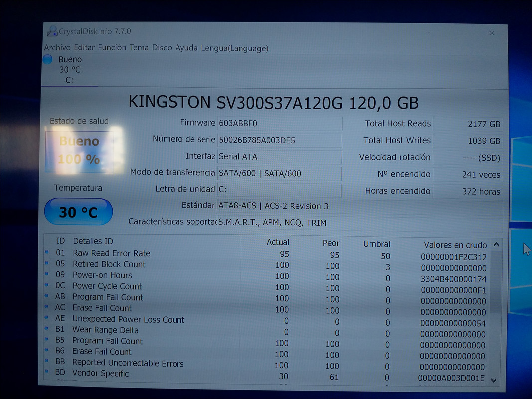Click the Letra de unidad field C:

(280, 189)
